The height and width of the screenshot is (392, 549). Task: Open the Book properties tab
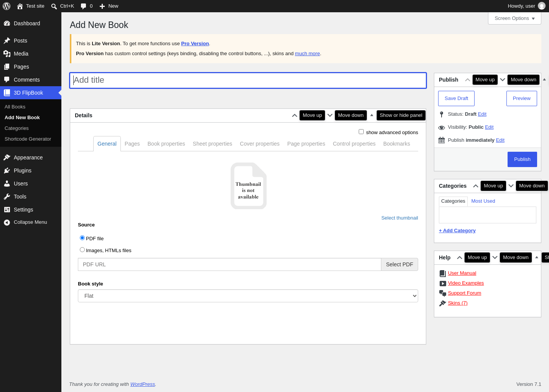pos(166,144)
